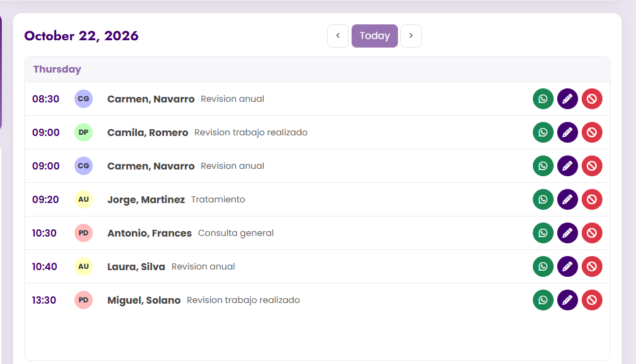
Task: Edit Jorge Martinez's Tratamiento appointment
Action: coord(568,199)
